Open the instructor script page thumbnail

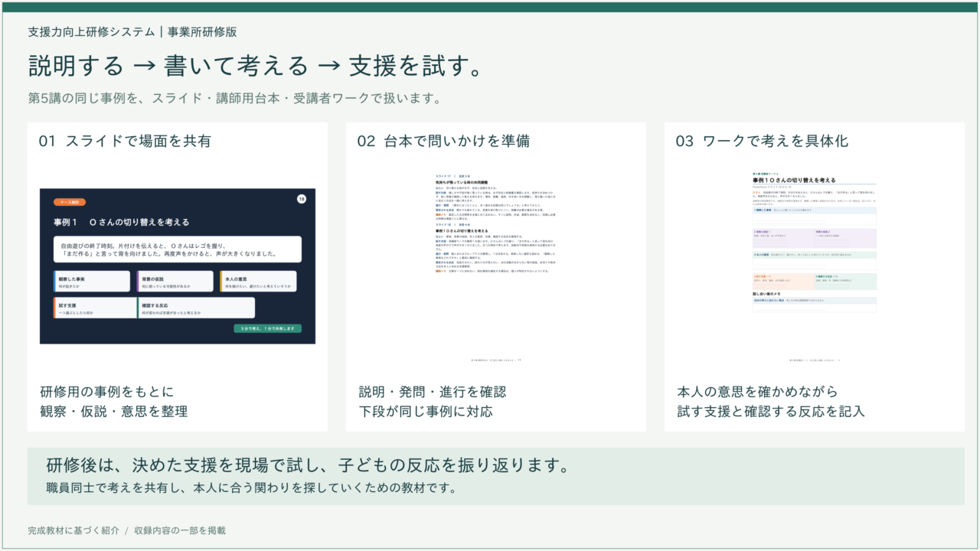495,266
